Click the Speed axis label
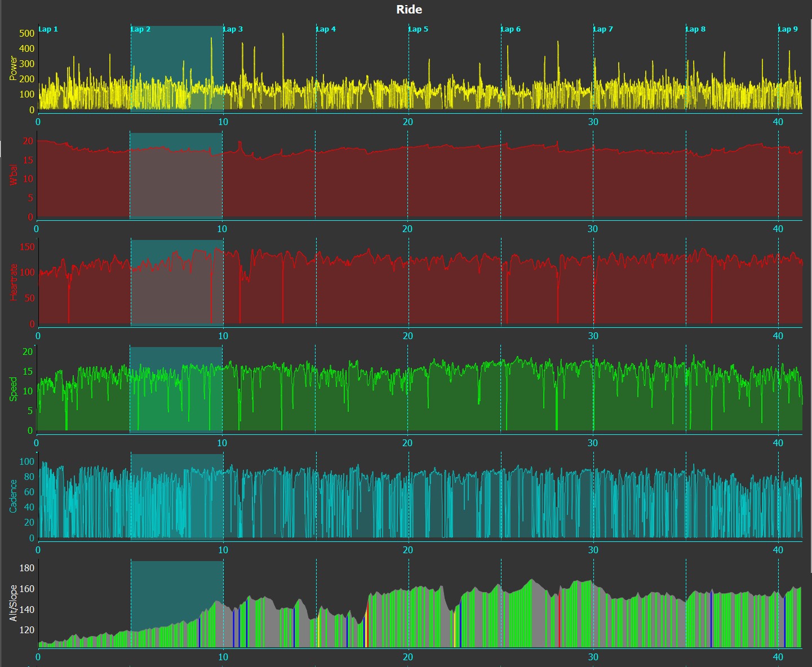812x667 pixels. coord(14,389)
